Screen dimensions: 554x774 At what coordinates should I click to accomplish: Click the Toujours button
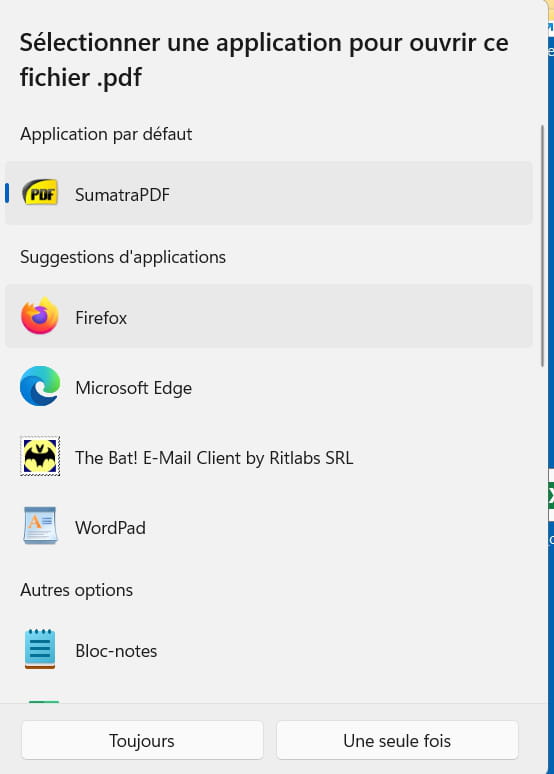click(x=142, y=740)
